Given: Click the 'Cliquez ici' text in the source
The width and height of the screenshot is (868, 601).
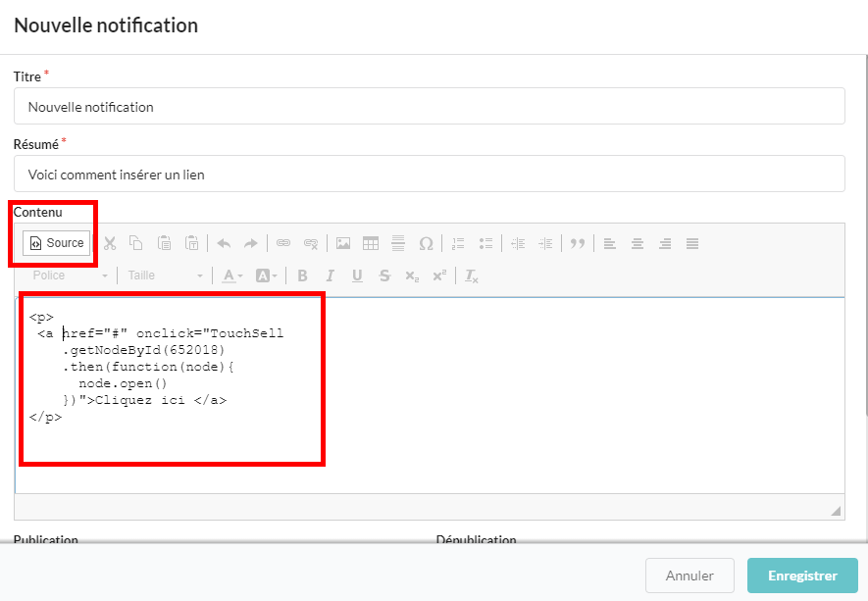Looking at the screenshot, I should coord(140,400).
